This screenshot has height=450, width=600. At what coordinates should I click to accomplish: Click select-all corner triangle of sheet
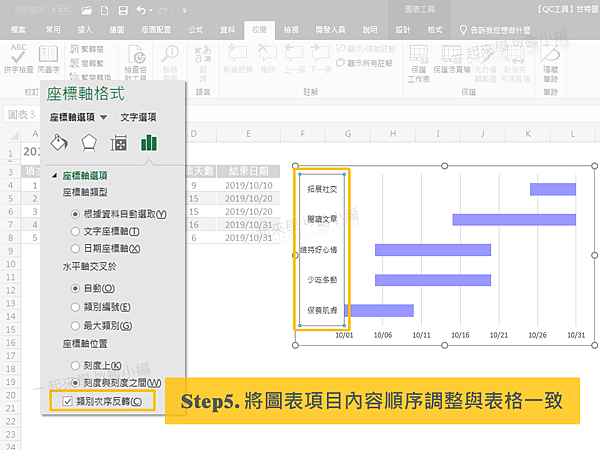14,135
